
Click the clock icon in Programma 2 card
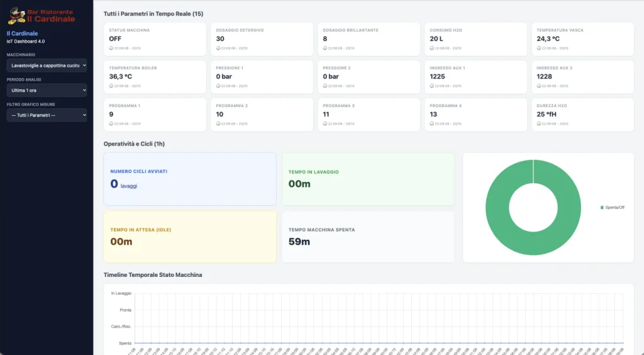[x=218, y=123]
